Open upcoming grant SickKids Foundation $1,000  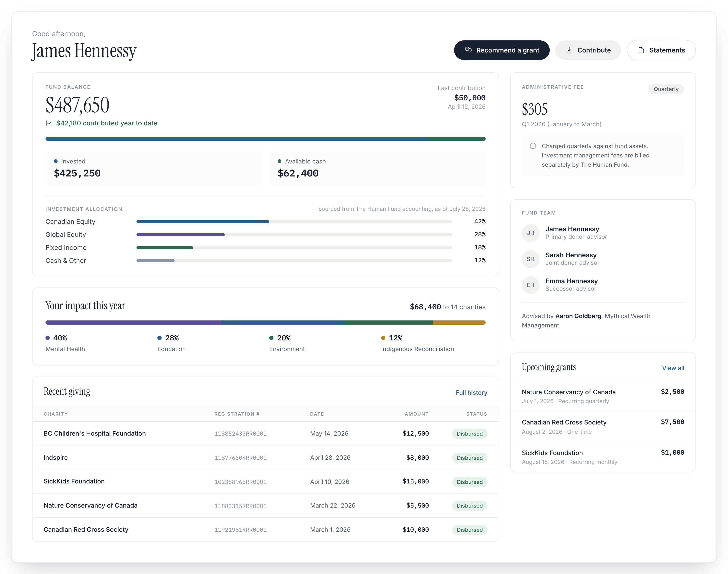tap(603, 457)
